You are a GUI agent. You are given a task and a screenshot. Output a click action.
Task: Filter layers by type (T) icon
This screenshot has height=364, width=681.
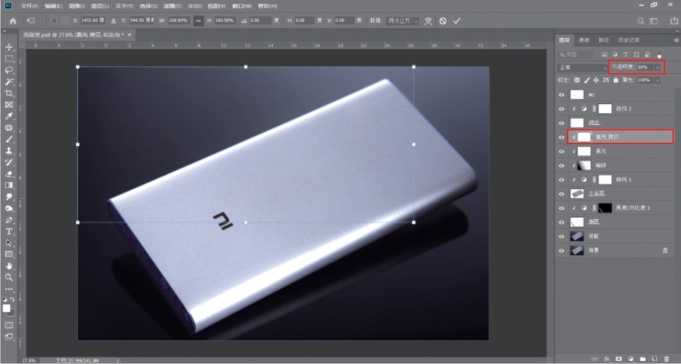tap(626, 54)
